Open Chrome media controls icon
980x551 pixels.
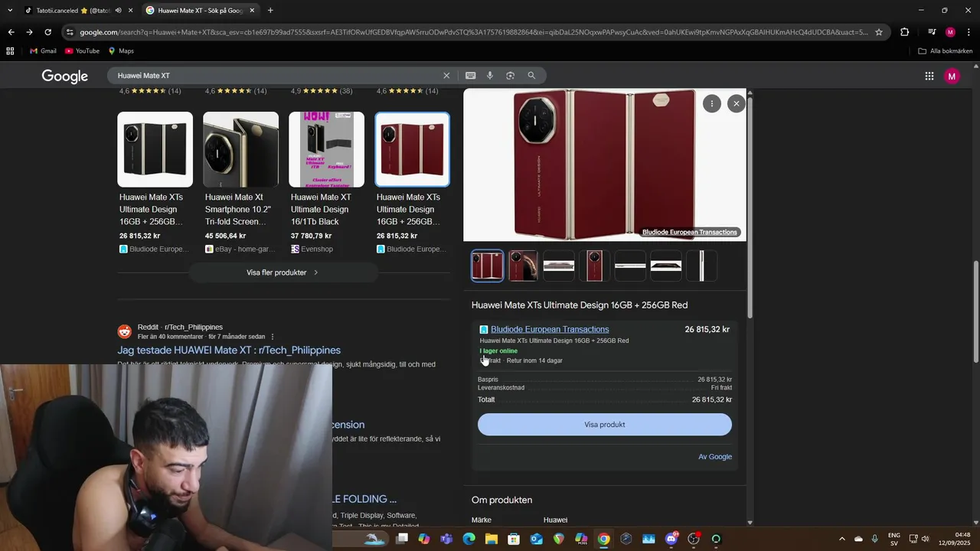tap(932, 32)
